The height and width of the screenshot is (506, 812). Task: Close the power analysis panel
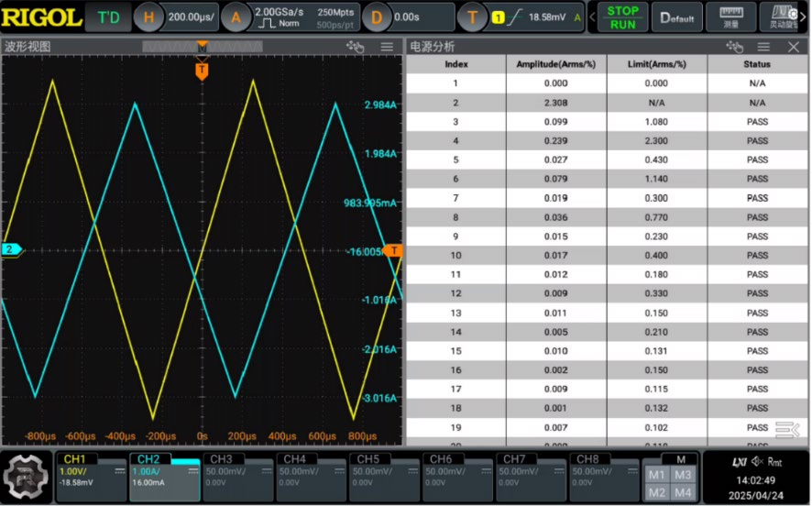(x=794, y=47)
